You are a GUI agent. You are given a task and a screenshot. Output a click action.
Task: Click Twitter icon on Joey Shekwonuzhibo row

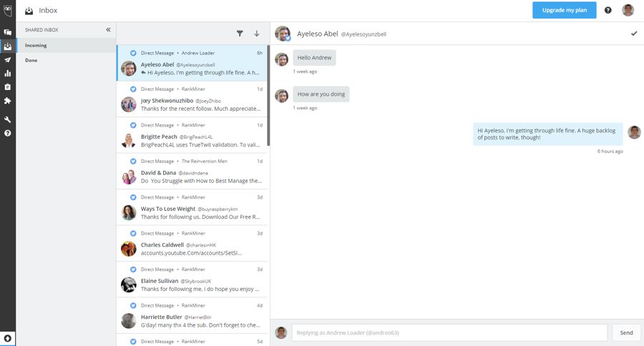[x=133, y=89]
